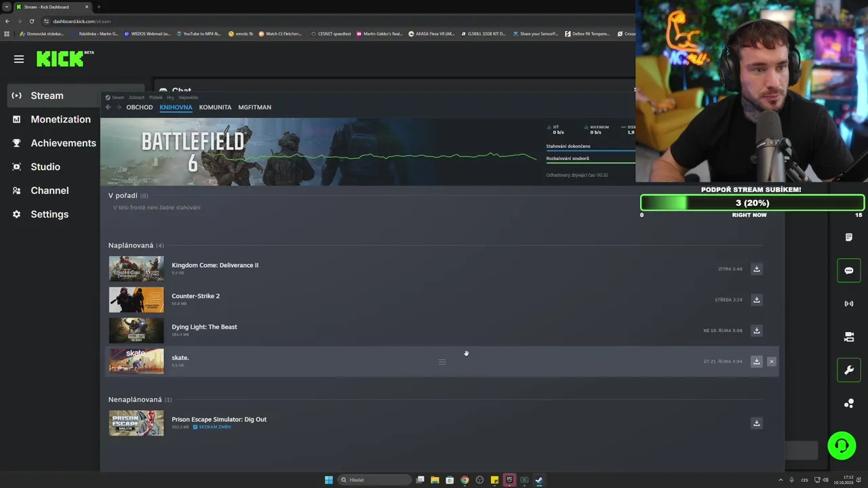
Task: Download Dying Light: The Beast update now
Action: (x=756, y=331)
